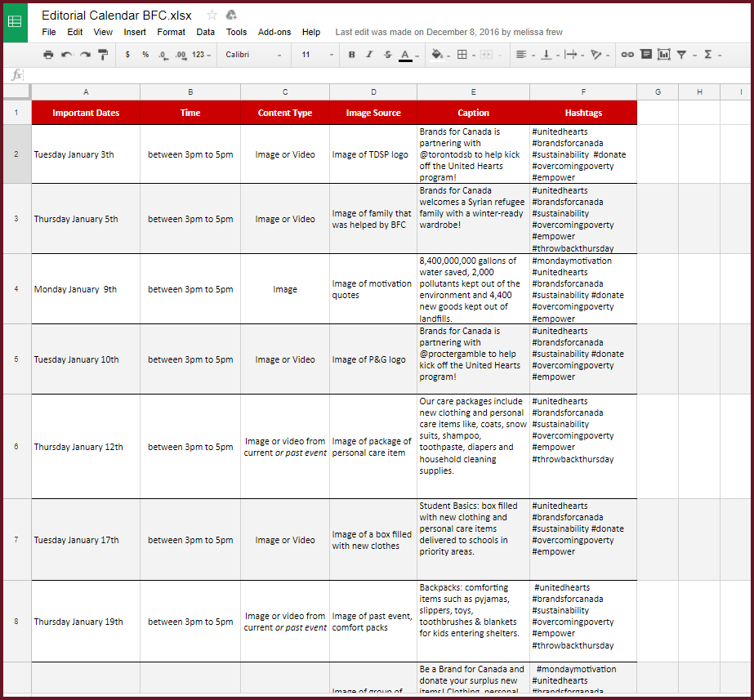Open the Help menu

click(x=311, y=32)
